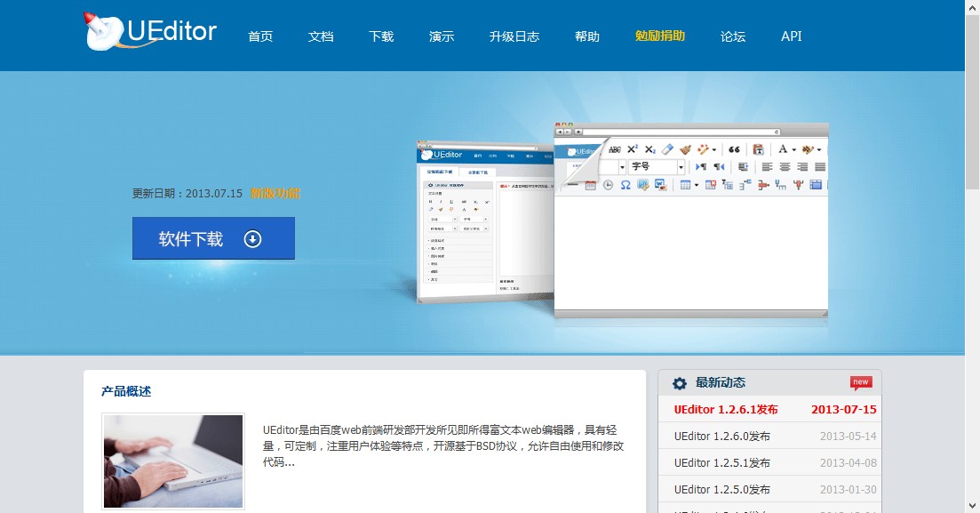The image size is (980, 513).
Task: Click the left-to-right paragraph direction icon
Action: 701,166
